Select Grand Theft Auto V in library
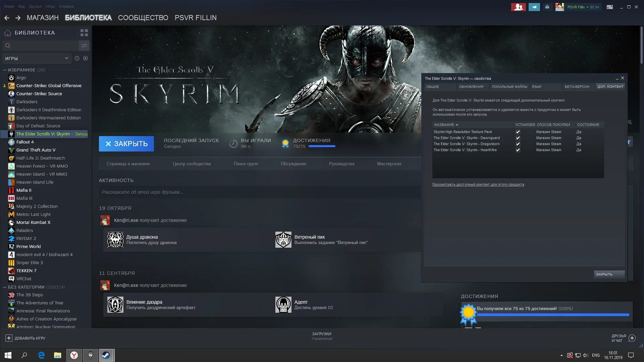This screenshot has width=644, height=362. [36, 150]
